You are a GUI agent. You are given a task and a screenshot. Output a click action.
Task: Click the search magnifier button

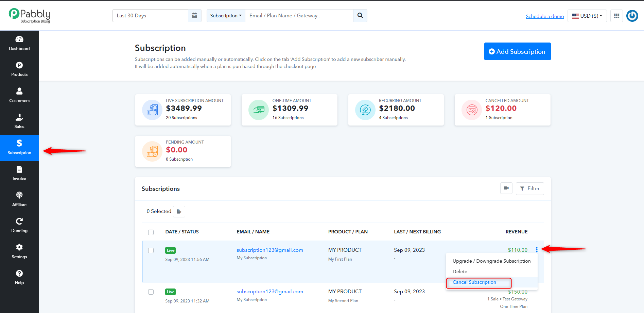pos(360,16)
